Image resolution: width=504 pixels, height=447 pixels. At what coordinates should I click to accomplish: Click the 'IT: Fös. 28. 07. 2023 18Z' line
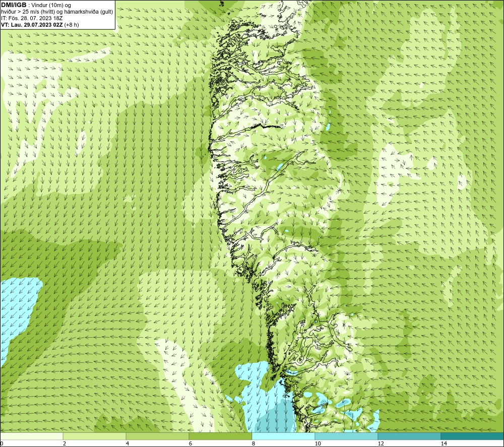point(32,18)
